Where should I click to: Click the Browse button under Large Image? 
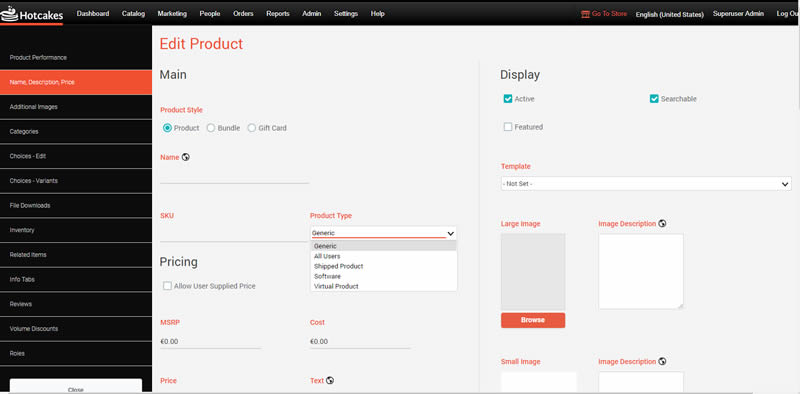click(533, 320)
